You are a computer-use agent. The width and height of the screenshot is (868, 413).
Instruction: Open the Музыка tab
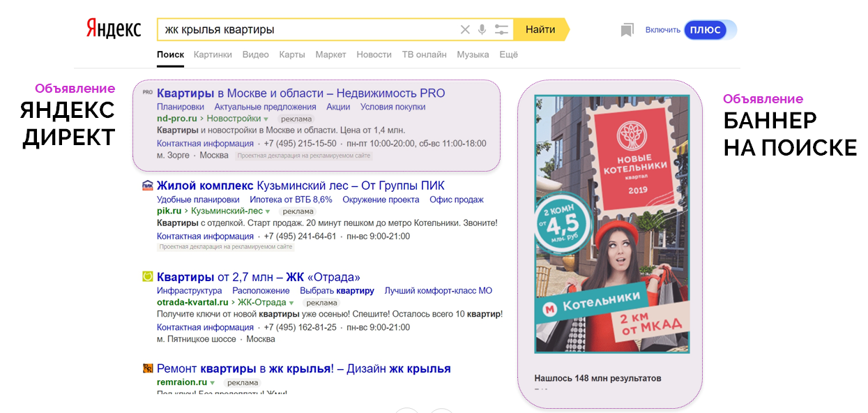(x=473, y=54)
